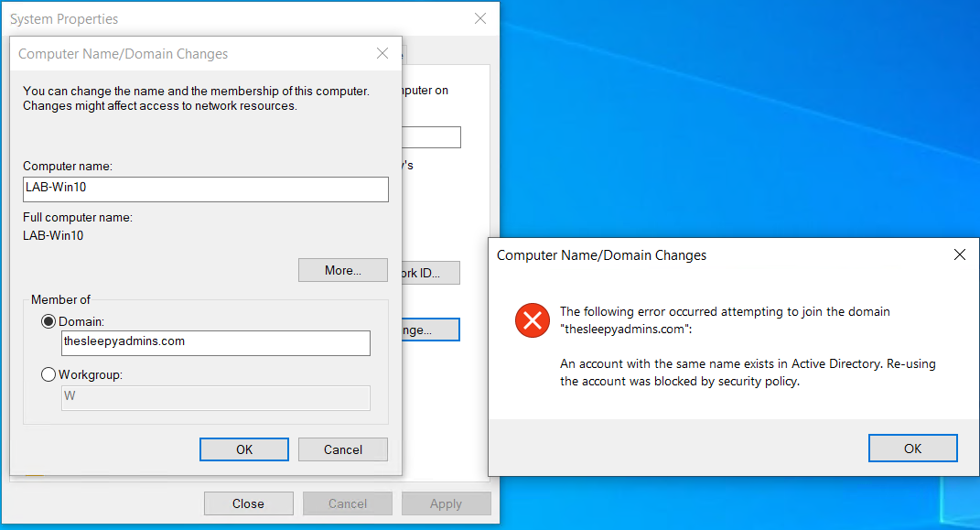The height and width of the screenshot is (530, 980).
Task: Click the red error icon in the dialog
Action: click(532, 321)
